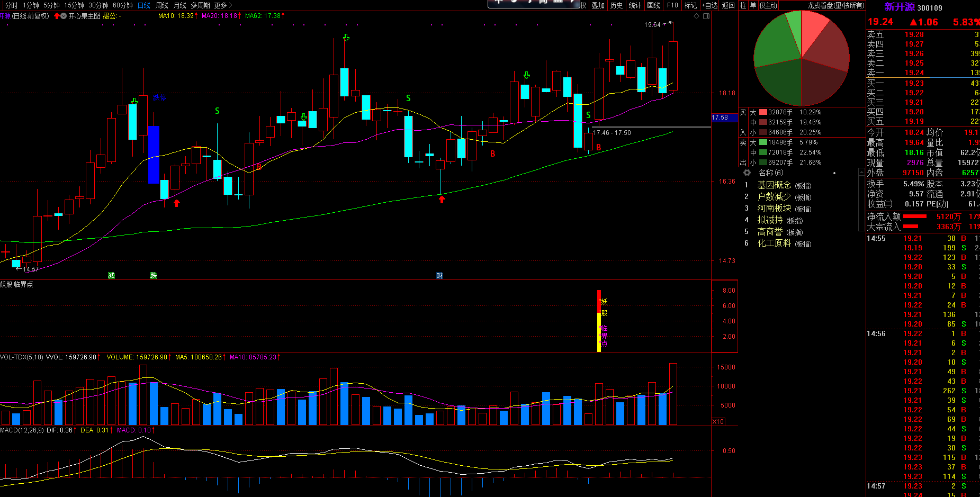Click the 减 marker on the chart bottom
Screen dimensions: 980x497
(111, 275)
